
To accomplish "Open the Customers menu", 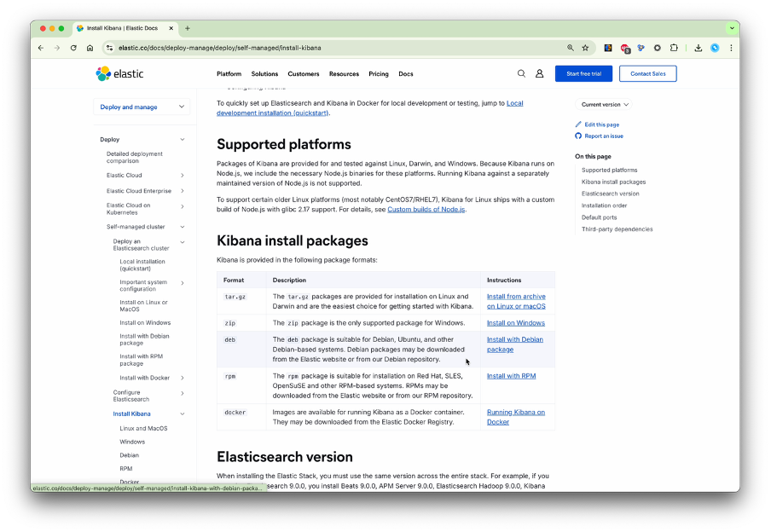I will pos(304,74).
